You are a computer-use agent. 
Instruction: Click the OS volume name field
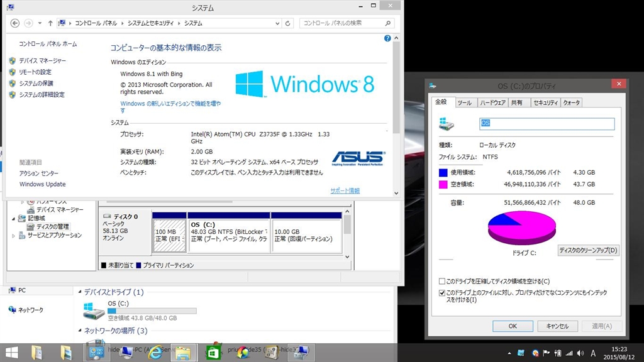click(547, 124)
